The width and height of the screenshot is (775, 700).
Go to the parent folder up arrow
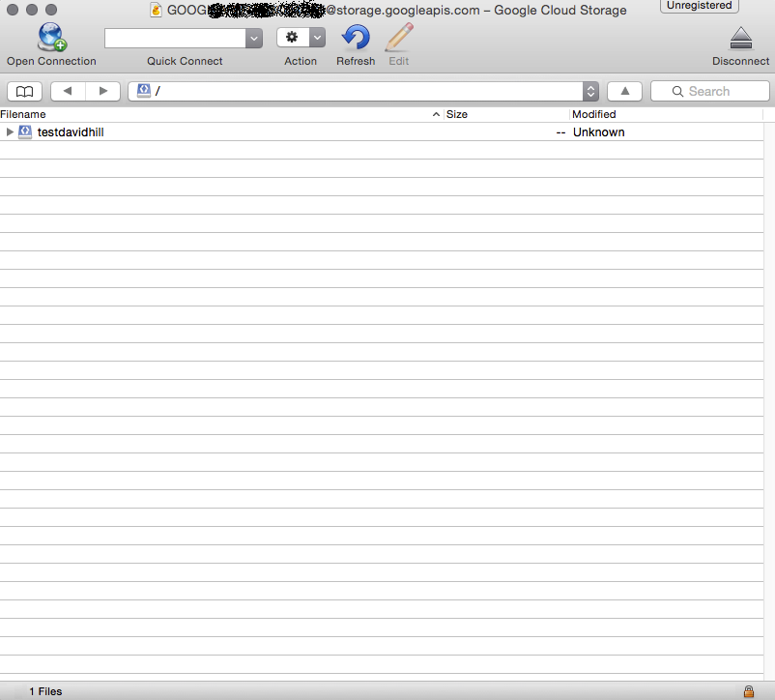pos(625,92)
